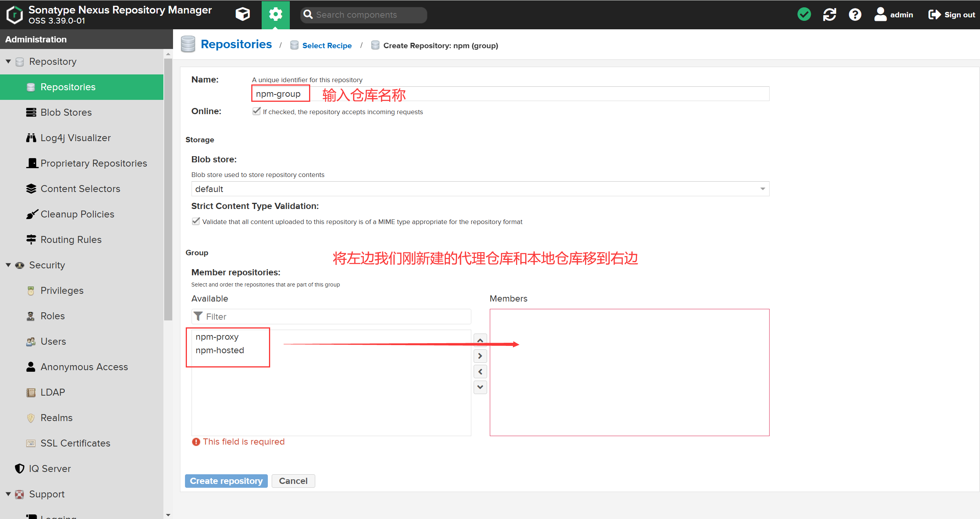Click the move-left arrow between lists
The image size is (980, 519).
pyautogui.click(x=480, y=372)
